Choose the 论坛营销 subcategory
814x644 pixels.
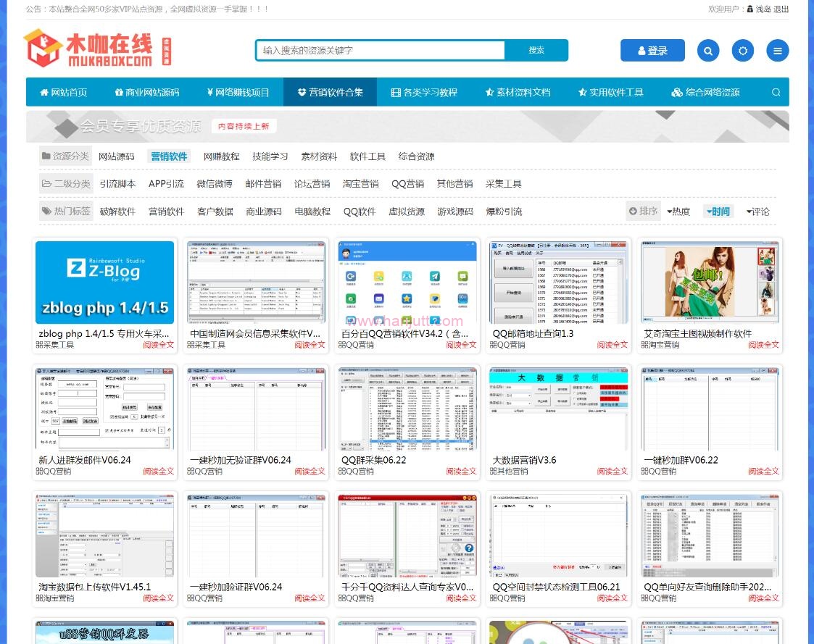(312, 184)
